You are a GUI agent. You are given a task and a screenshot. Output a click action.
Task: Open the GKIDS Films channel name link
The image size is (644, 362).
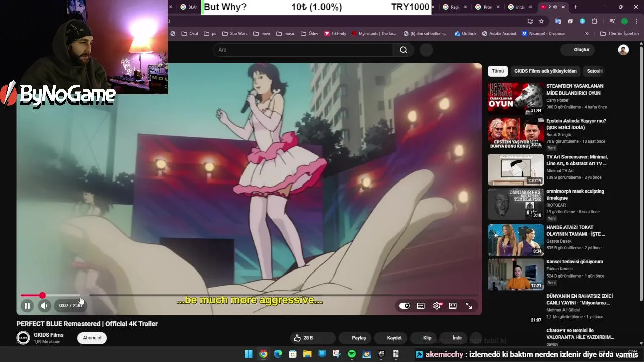click(x=49, y=335)
